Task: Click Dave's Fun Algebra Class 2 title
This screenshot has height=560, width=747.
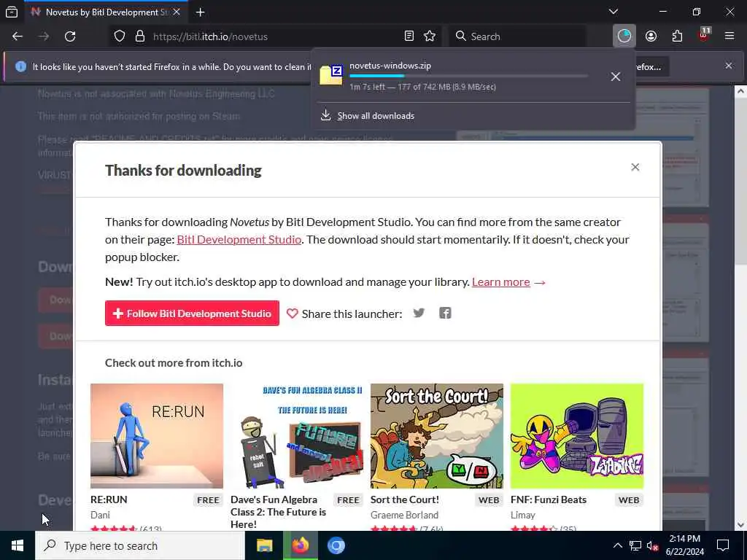Action: point(278,512)
